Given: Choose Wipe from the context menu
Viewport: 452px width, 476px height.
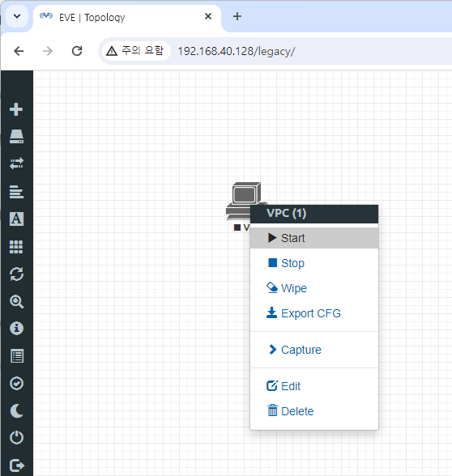Looking at the screenshot, I should point(314,288).
